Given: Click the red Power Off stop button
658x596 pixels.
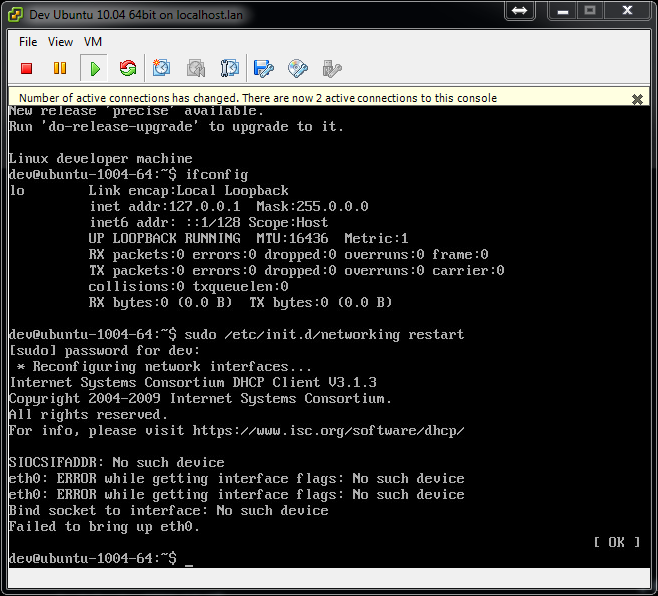Looking at the screenshot, I should point(26,68).
